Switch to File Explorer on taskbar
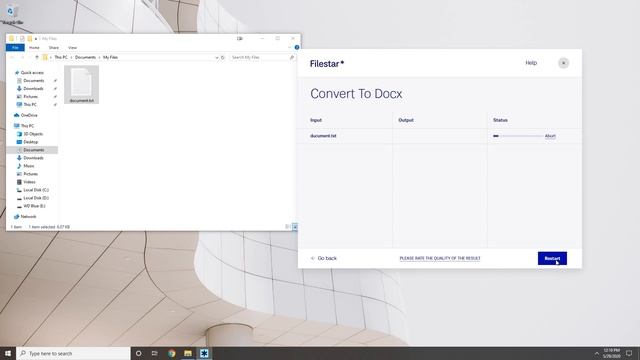The height and width of the screenshot is (360, 640). [x=188, y=353]
